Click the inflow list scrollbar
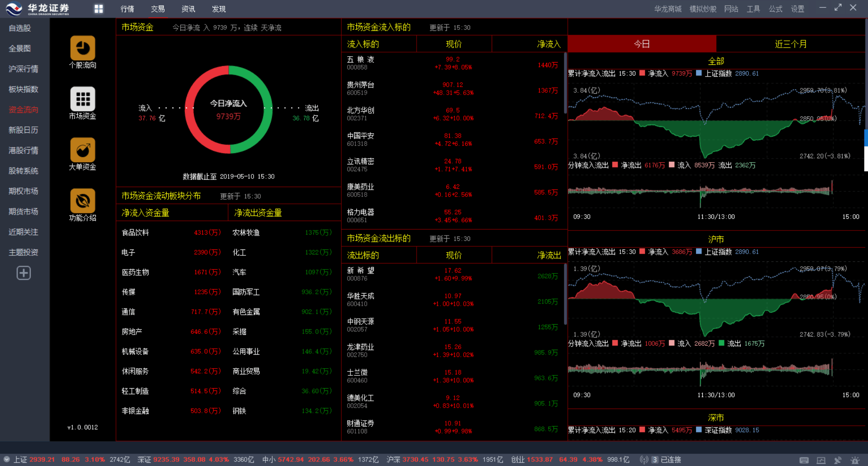 coord(565,82)
